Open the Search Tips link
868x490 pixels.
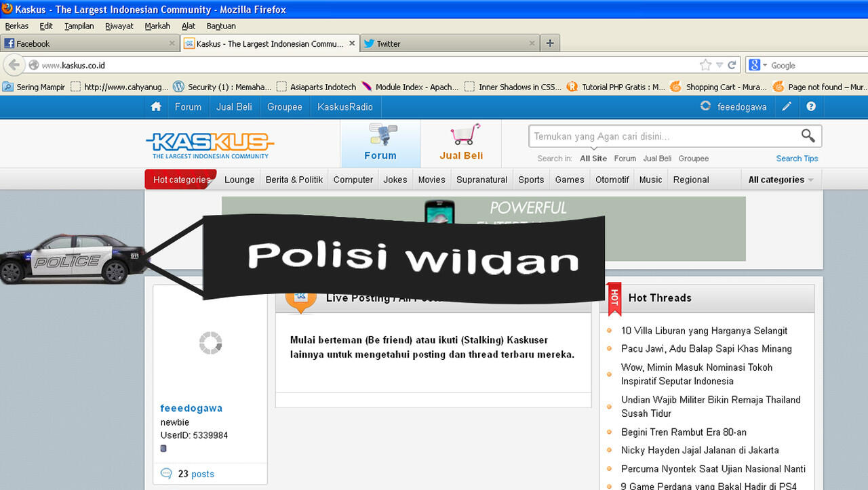[x=797, y=159]
